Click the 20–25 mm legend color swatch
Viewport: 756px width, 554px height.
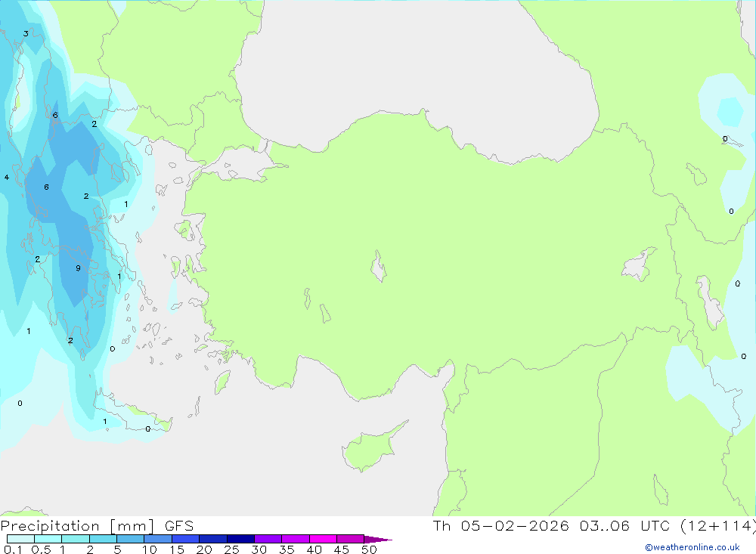pos(213,539)
